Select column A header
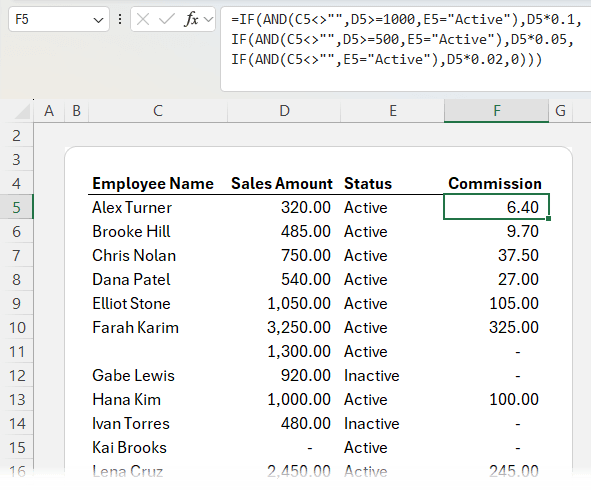 (49, 111)
